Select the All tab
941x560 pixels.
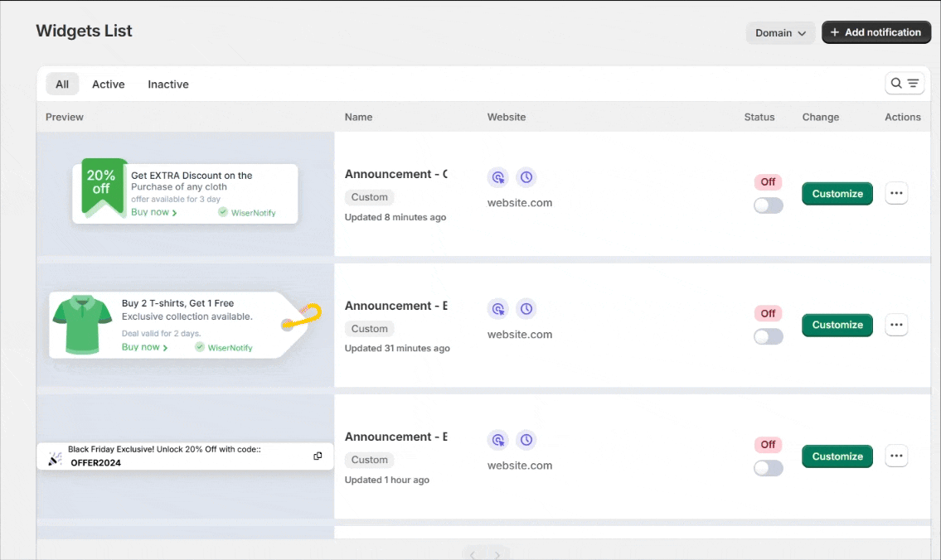pyautogui.click(x=62, y=84)
